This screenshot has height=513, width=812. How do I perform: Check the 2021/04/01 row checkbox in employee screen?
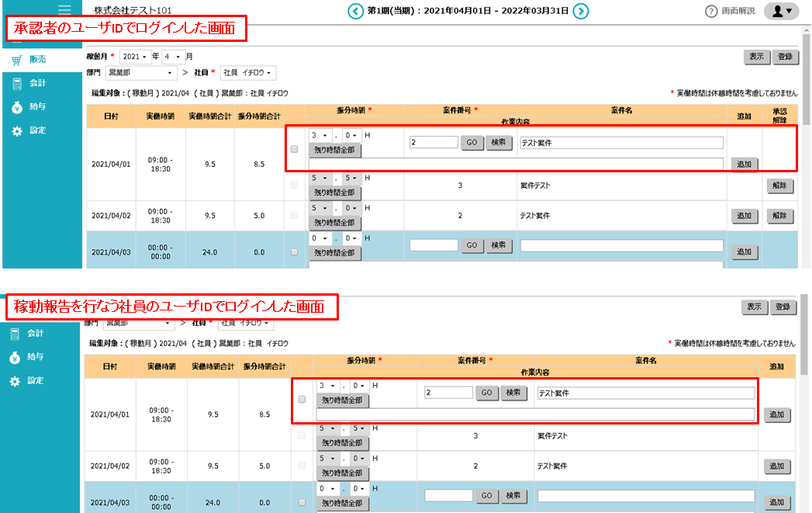coord(302,400)
